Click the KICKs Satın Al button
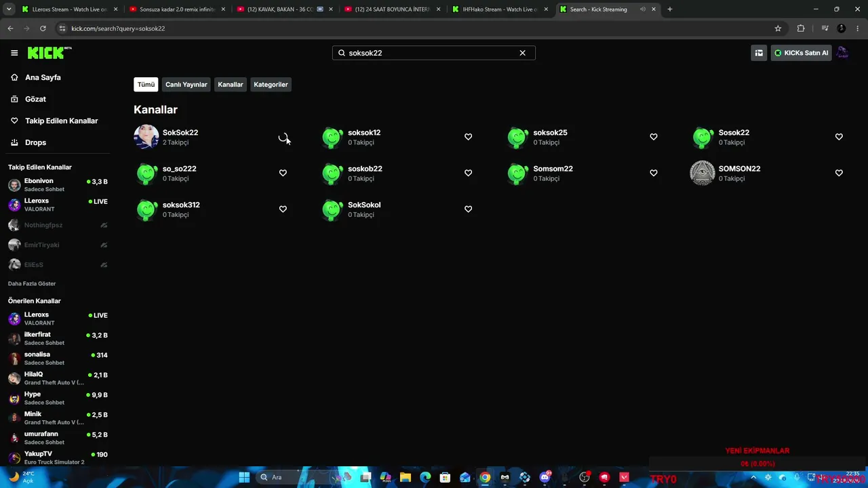Viewport: 868px width, 488px height. [x=801, y=53]
